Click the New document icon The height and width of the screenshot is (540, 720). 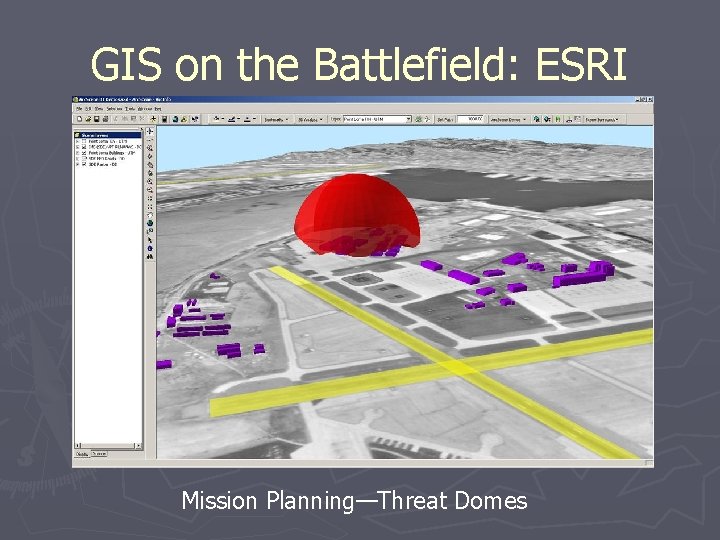(79, 119)
